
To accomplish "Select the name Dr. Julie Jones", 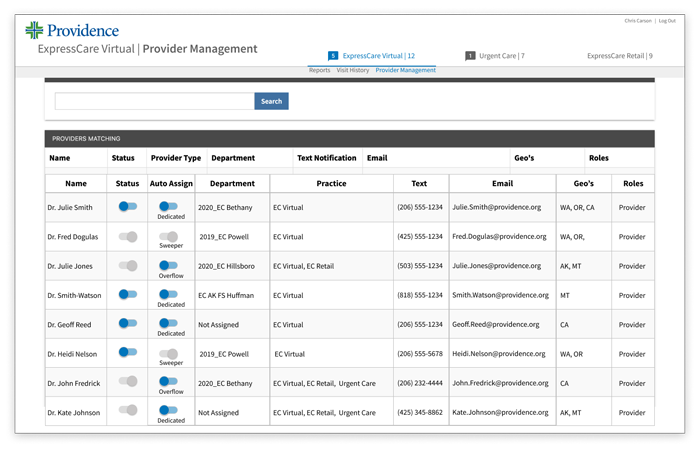I will point(70,266).
